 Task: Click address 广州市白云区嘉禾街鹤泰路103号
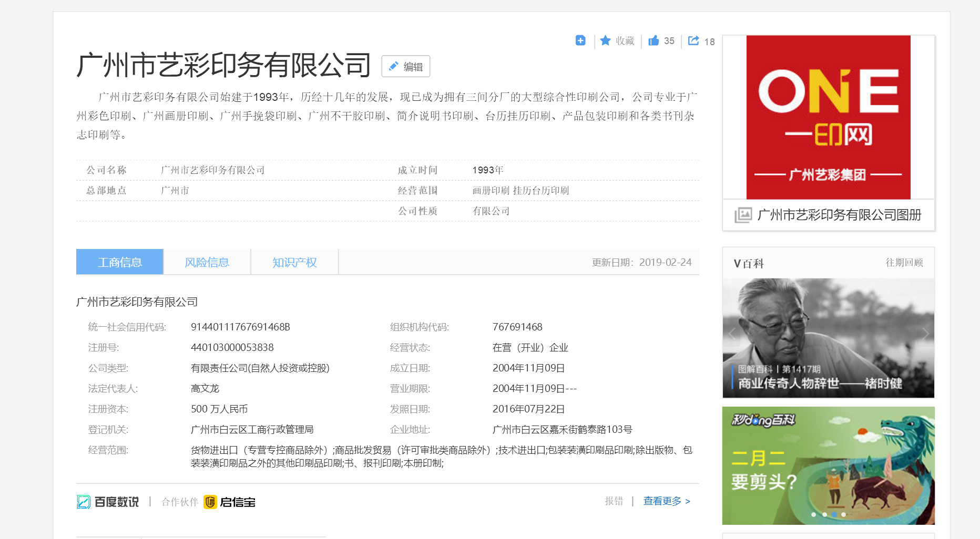tap(562, 429)
